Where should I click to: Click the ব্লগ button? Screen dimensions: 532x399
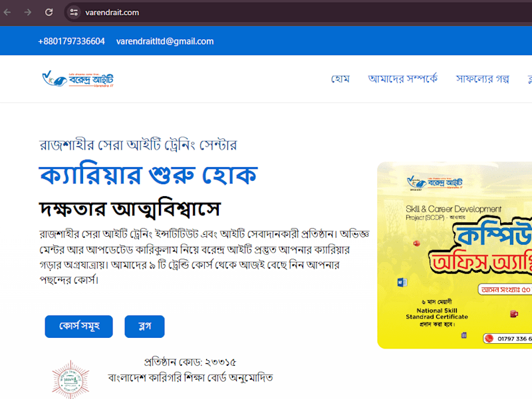(x=144, y=327)
